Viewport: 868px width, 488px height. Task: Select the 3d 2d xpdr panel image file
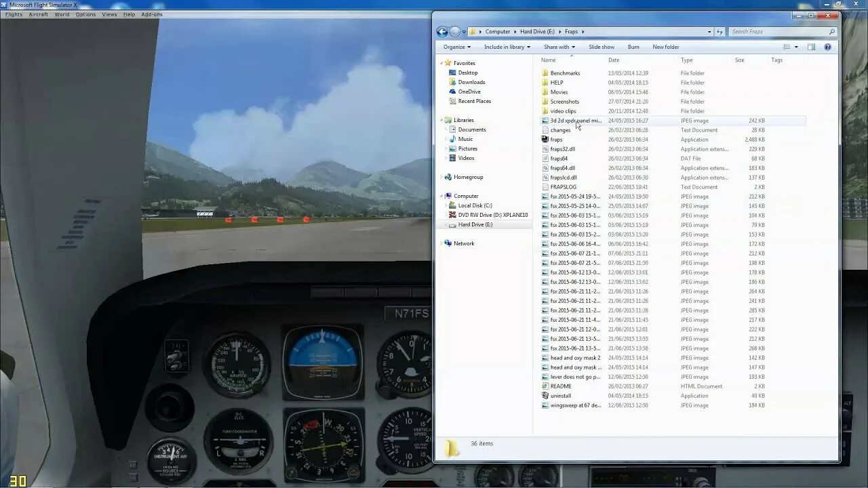pos(576,120)
